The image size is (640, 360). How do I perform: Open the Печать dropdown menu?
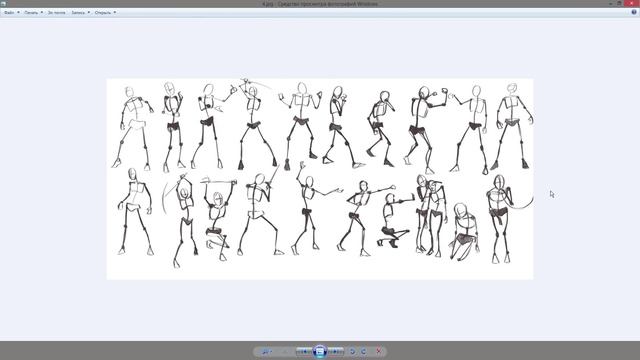[x=33, y=13]
